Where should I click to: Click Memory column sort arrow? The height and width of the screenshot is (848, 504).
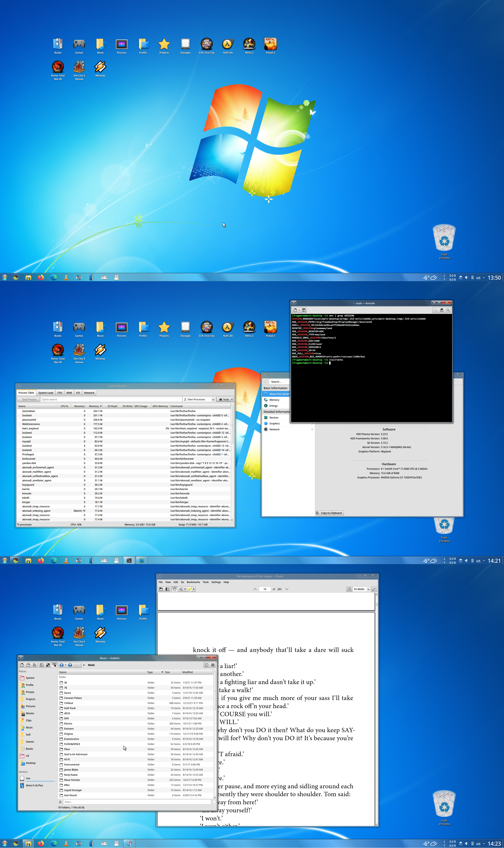pyautogui.click(x=101, y=406)
